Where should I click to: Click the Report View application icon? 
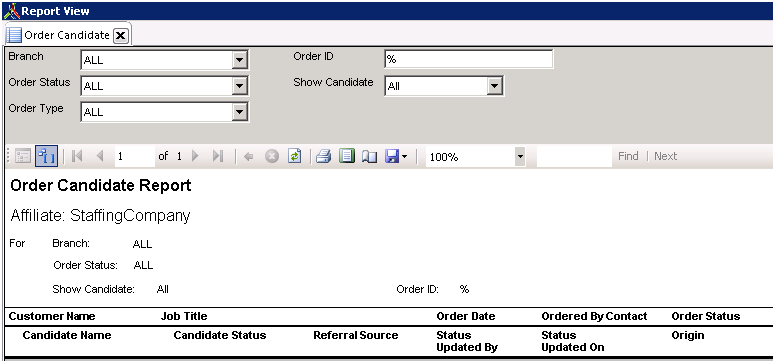click(x=11, y=10)
